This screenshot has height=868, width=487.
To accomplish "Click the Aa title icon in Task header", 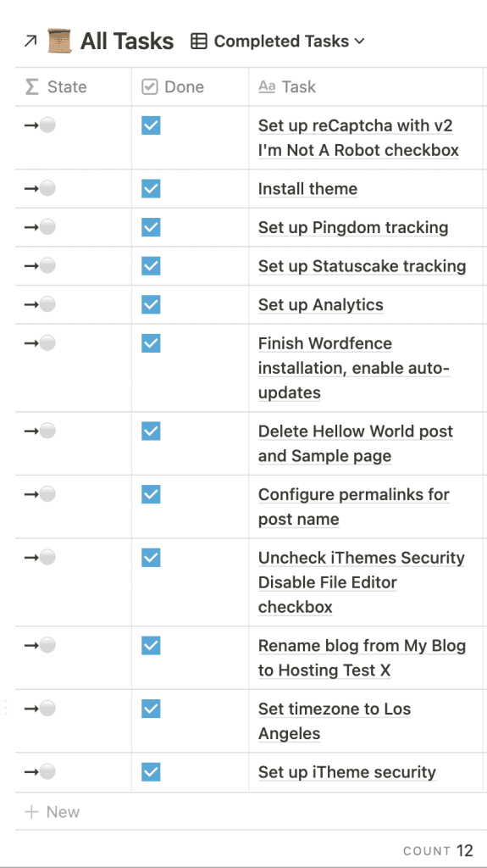I will (267, 86).
